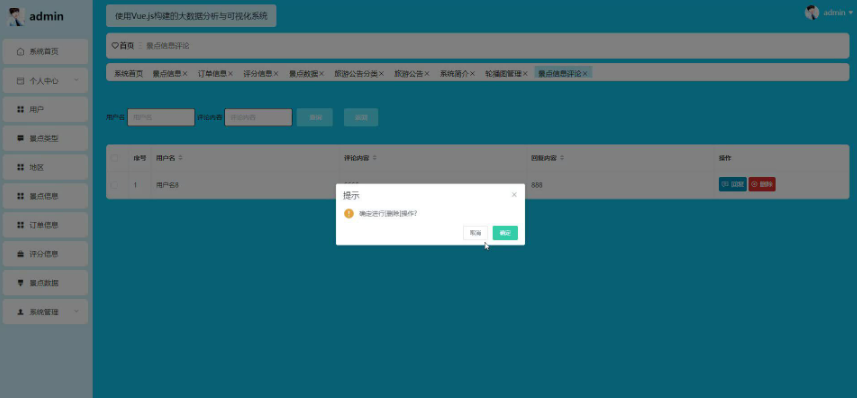Cancel the delete prompt with 取消
The image size is (857, 398).
click(475, 233)
